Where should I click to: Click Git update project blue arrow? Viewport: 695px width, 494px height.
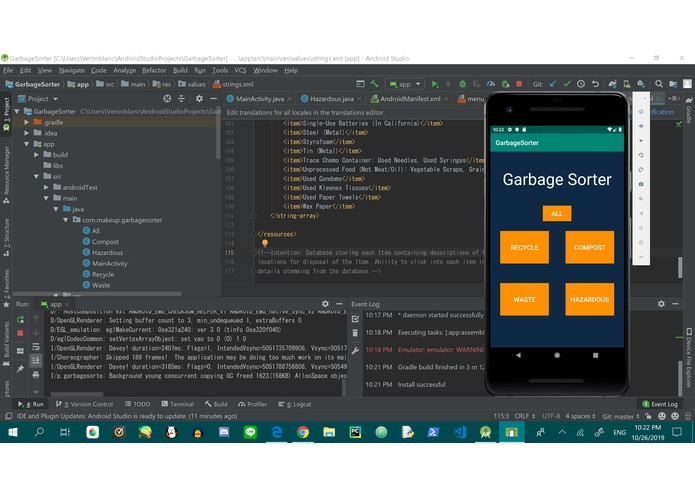(553, 84)
